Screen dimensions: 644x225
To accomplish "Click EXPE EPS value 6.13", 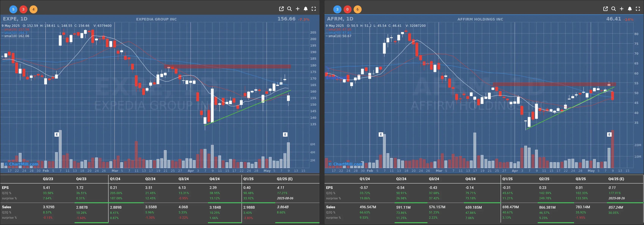I will [182, 188].
